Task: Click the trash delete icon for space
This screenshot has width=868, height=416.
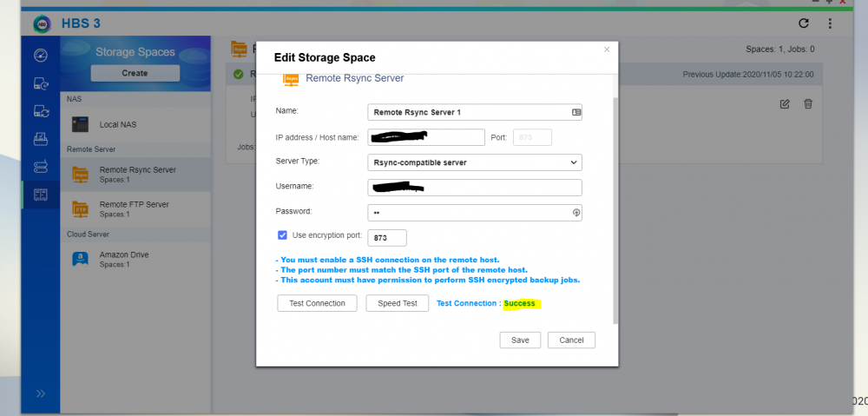Action: 808,103
